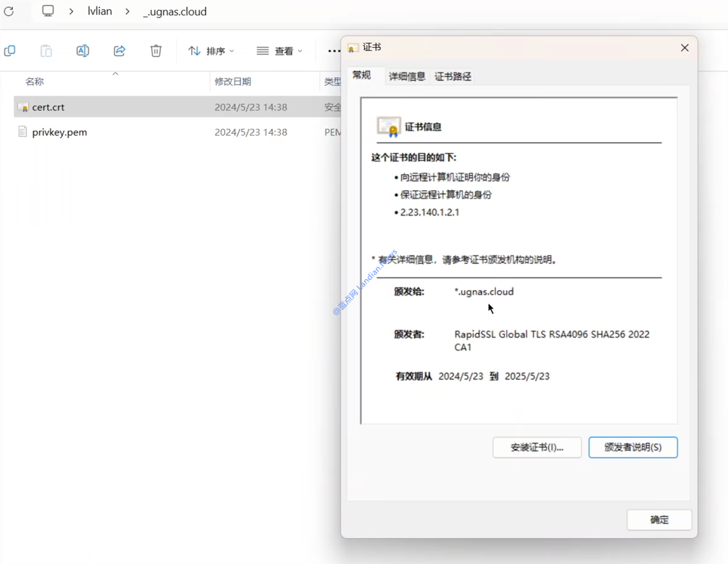Image resolution: width=728 pixels, height=564 pixels.
Task: Click the 类型 column header
Action: point(332,81)
